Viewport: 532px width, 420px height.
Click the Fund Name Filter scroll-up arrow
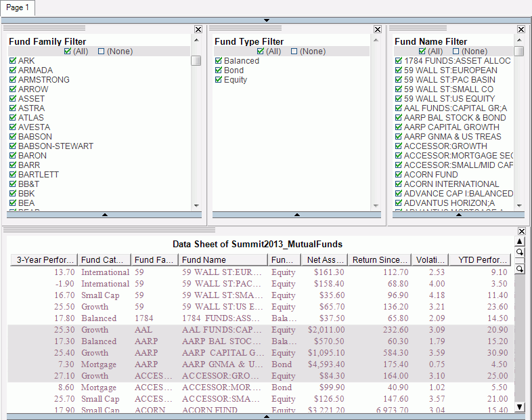(518, 41)
